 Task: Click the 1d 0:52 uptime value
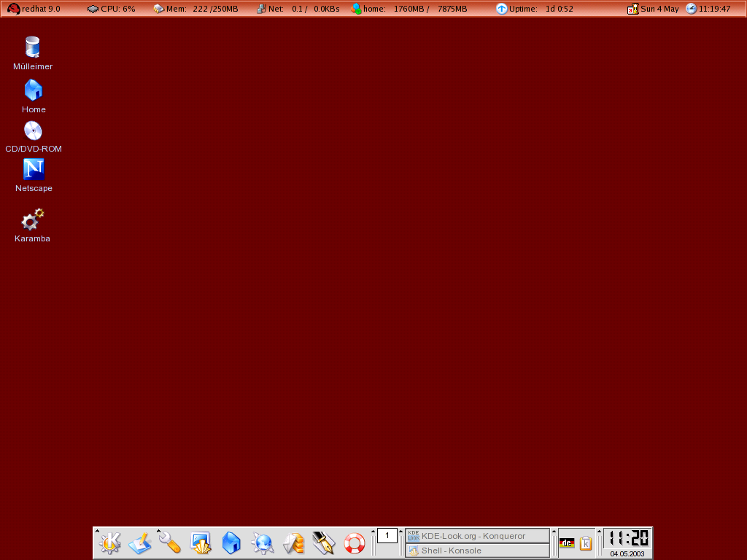pos(560,9)
